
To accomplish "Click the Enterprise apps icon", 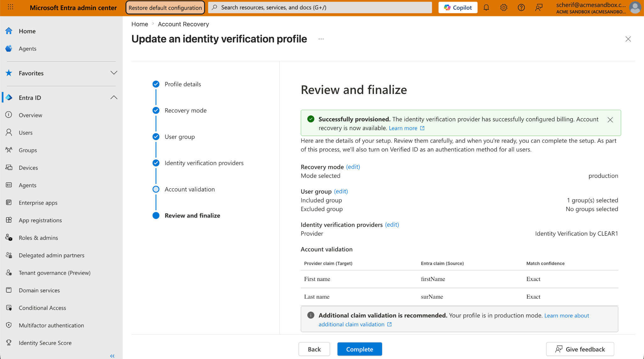I will 9,202.
